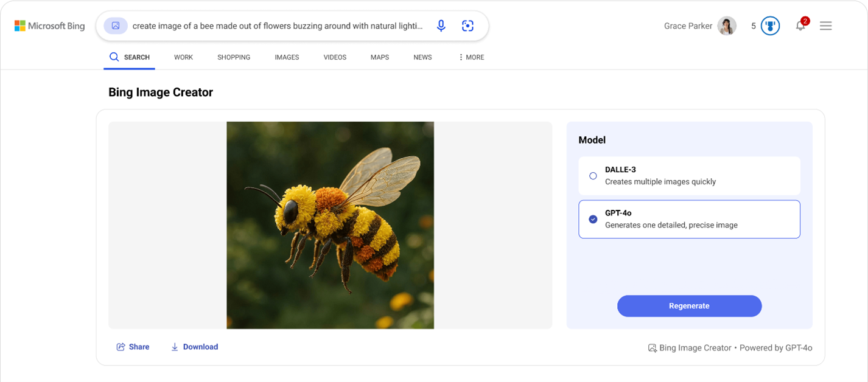Click the image icon inside the search box
868x382 pixels.
tap(116, 26)
